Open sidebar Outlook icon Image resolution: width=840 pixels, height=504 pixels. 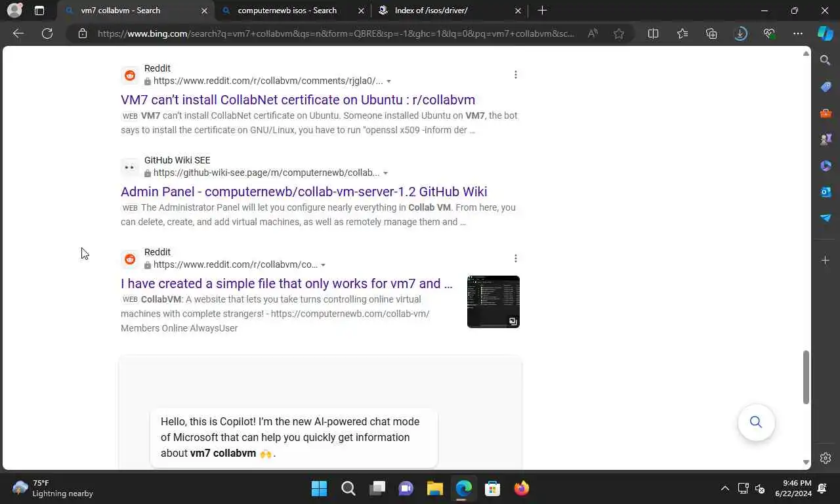click(826, 192)
